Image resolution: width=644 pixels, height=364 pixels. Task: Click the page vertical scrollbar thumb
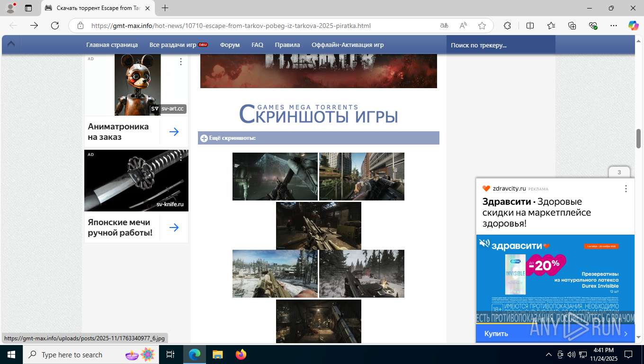638,138
